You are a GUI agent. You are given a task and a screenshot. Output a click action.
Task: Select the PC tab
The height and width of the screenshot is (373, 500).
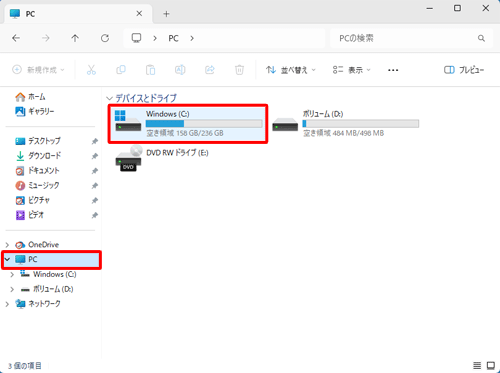(x=78, y=14)
